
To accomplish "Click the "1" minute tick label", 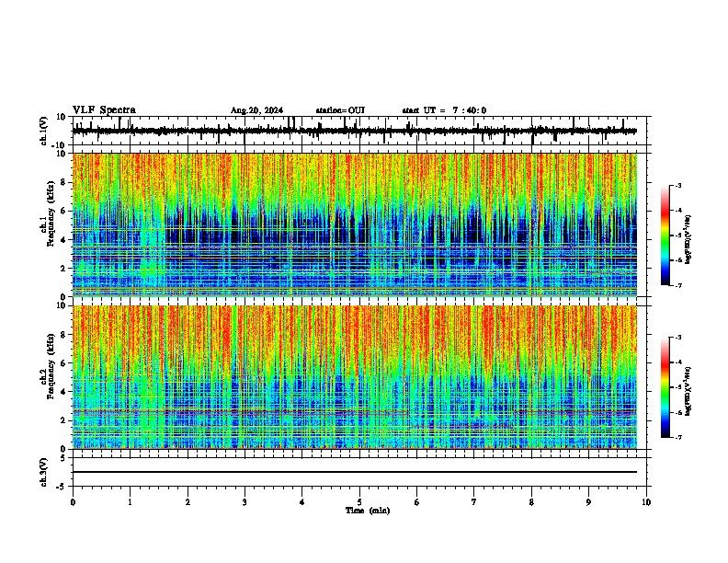I will (130, 502).
